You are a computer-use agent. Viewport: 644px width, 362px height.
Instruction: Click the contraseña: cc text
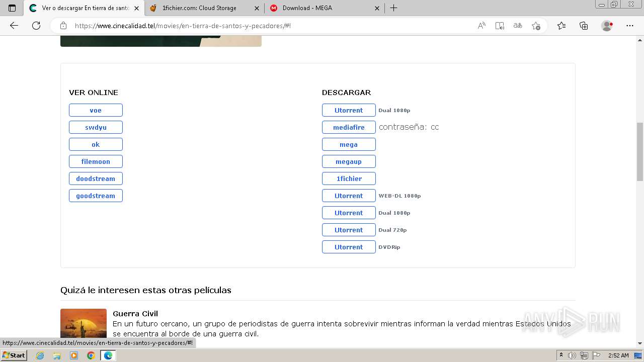409,127
